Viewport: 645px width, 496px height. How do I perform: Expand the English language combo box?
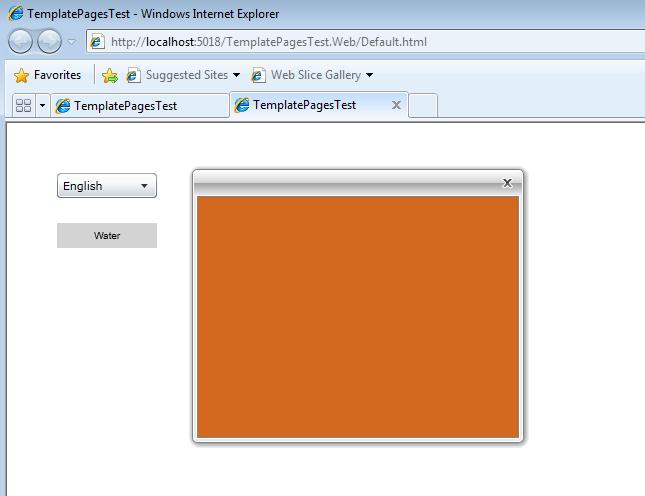click(x=107, y=186)
